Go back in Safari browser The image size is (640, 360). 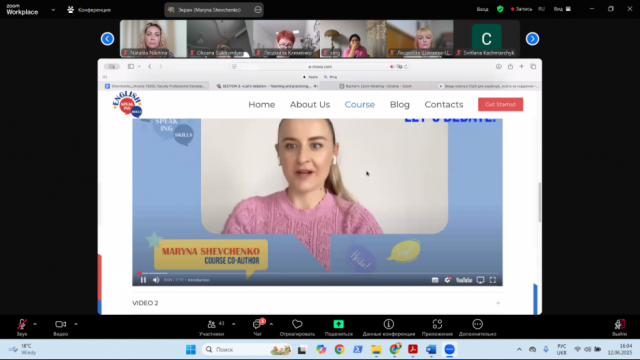tap(150, 67)
